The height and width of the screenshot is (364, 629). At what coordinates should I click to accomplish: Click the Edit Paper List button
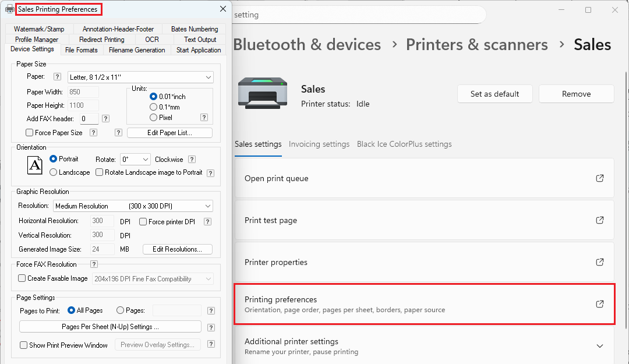click(169, 133)
